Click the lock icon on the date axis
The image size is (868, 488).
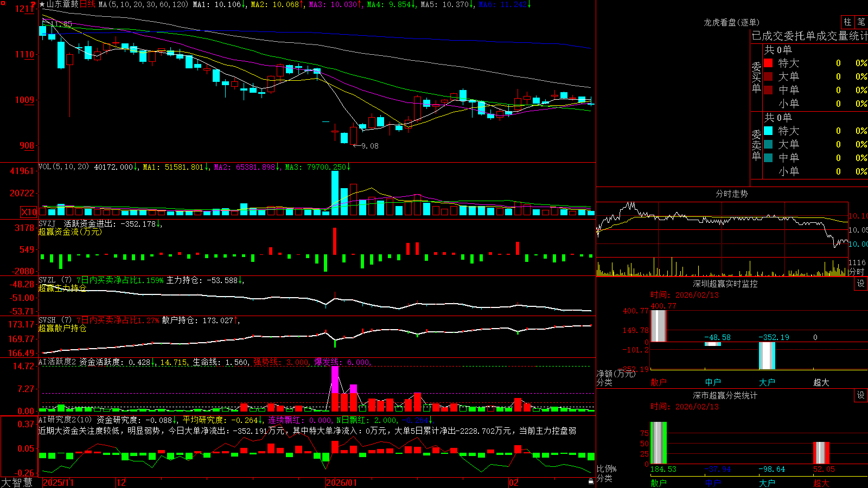(591, 481)
